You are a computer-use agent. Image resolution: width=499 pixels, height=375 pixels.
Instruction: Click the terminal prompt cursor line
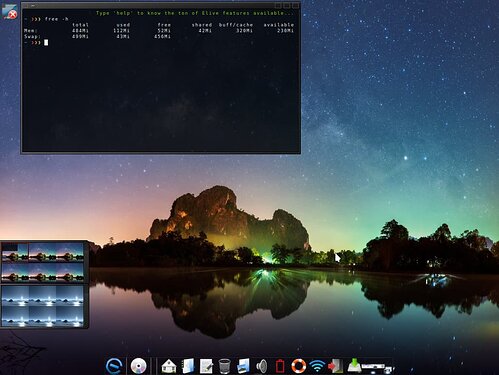(x=37, y=42)
